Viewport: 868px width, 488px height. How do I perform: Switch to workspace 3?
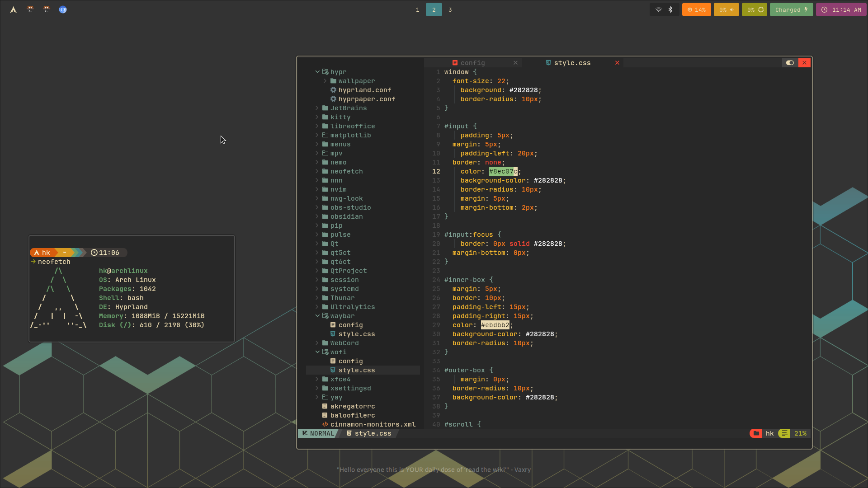coord(450,9)
